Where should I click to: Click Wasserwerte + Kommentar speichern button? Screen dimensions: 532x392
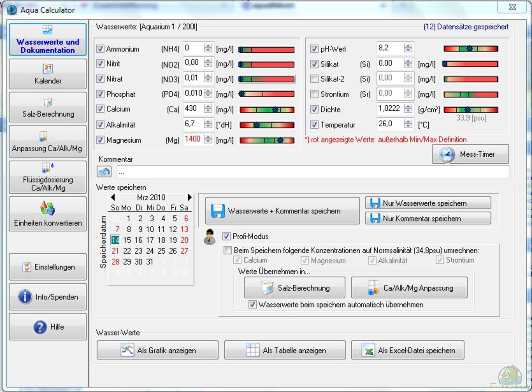[282, 211]
